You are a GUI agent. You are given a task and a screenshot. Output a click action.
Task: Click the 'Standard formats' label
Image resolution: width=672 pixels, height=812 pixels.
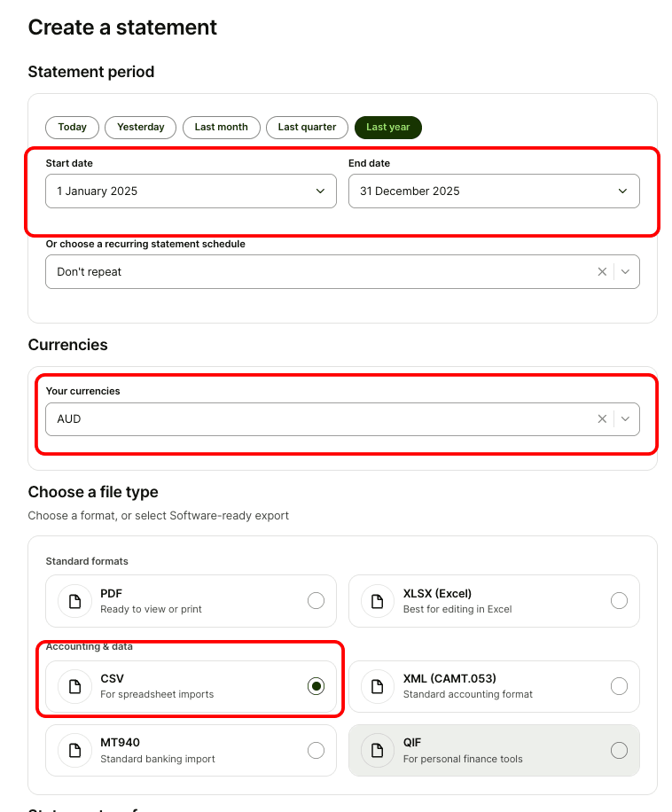pos(87,561)
